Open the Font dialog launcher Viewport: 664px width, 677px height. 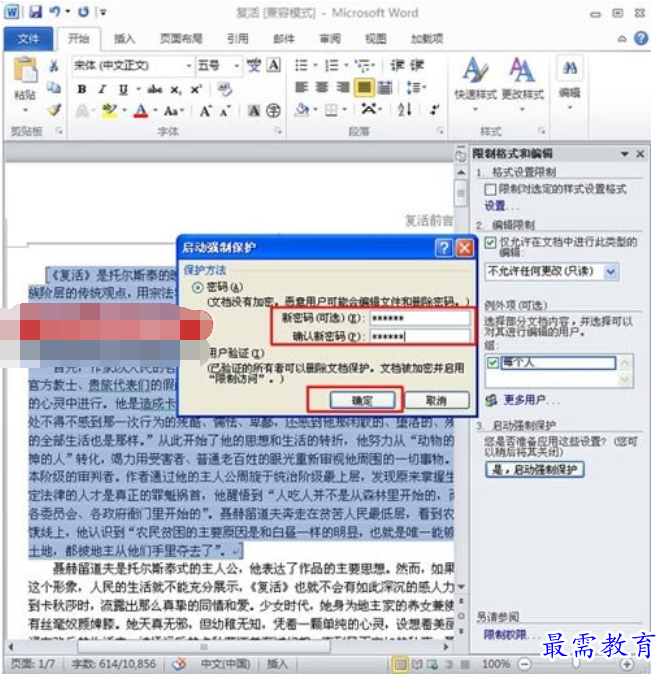(x=278, y=130)
